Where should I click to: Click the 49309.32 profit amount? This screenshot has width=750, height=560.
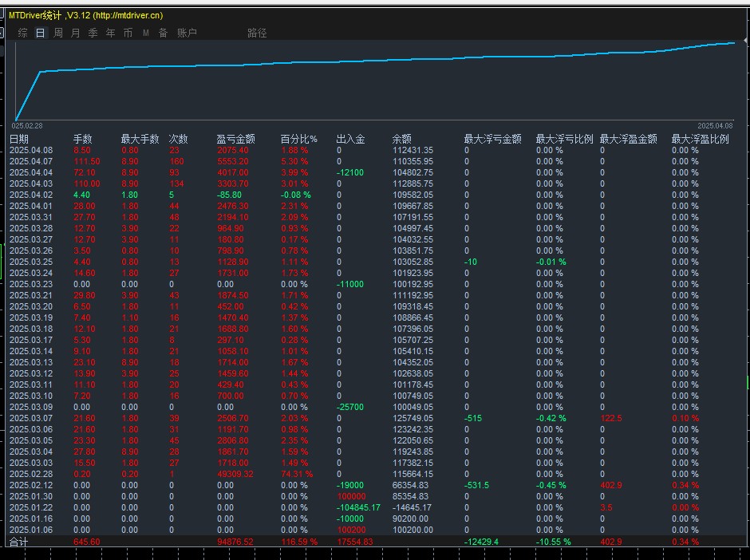coord(235,474)
